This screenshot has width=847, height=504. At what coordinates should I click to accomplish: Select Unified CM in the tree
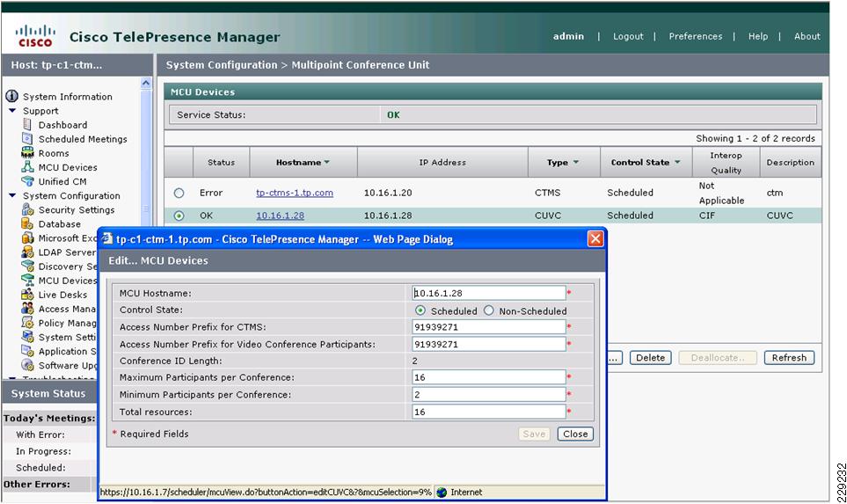coord(62,181)
